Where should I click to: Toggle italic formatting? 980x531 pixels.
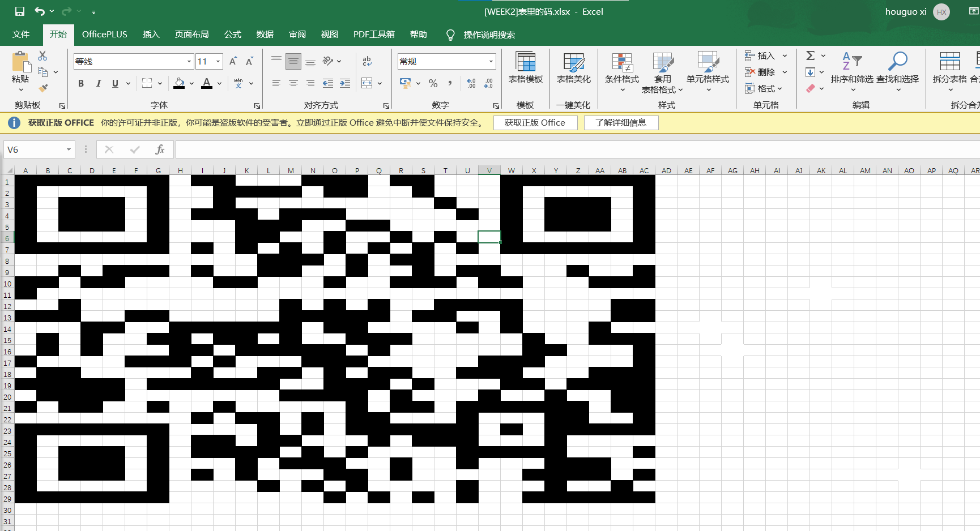99,83
